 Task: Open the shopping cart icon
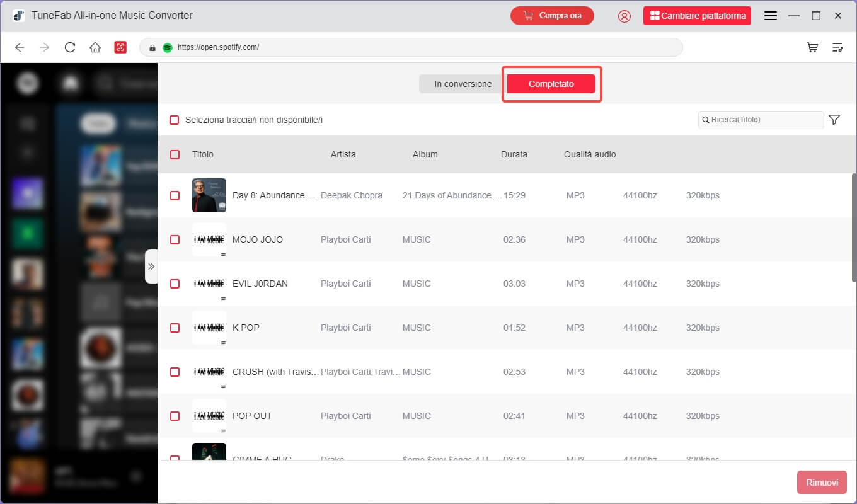812,47
